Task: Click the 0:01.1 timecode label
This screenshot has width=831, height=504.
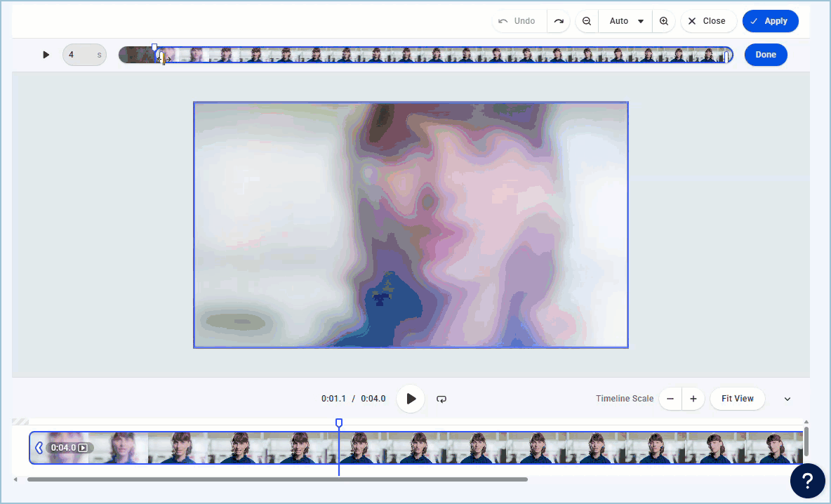Action: tap(333, 399)
